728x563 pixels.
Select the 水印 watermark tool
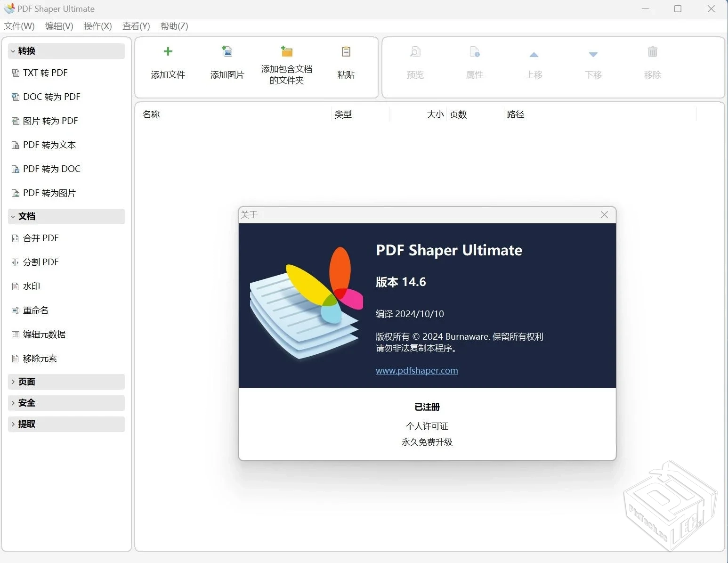(31, 286)
